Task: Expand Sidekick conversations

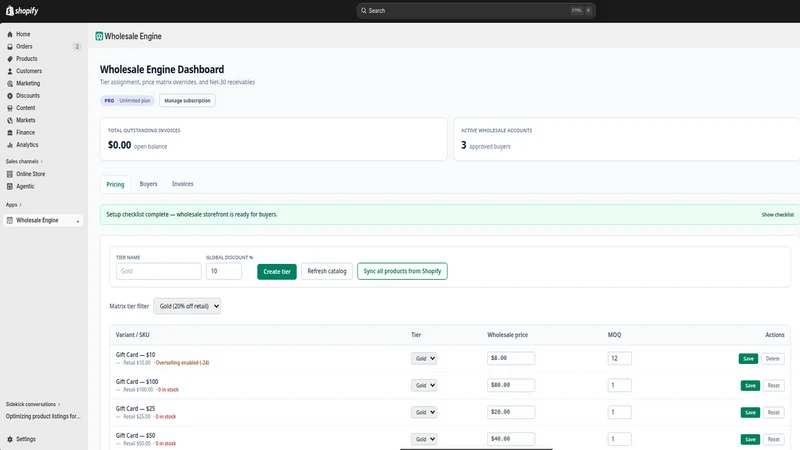Action: (33, 404)
